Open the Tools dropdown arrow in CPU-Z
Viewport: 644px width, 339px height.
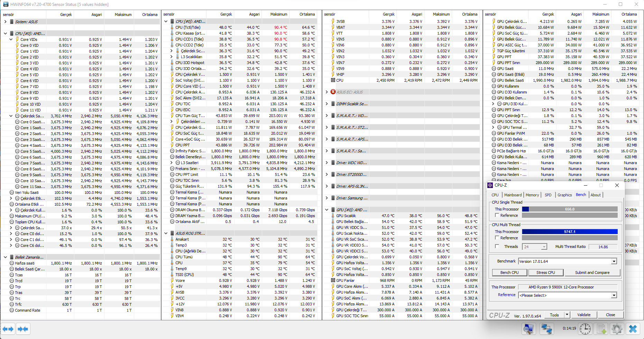click(567, 315)
